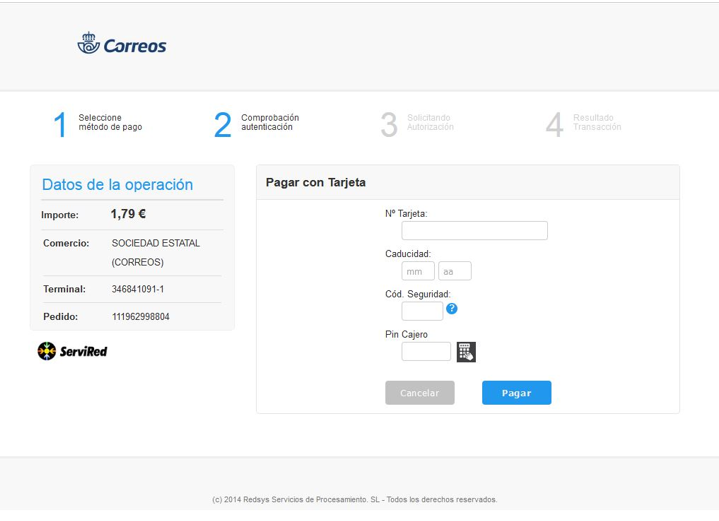
Task: Open the virtual keypad for Pin Cajero
Action: point(466,351)
